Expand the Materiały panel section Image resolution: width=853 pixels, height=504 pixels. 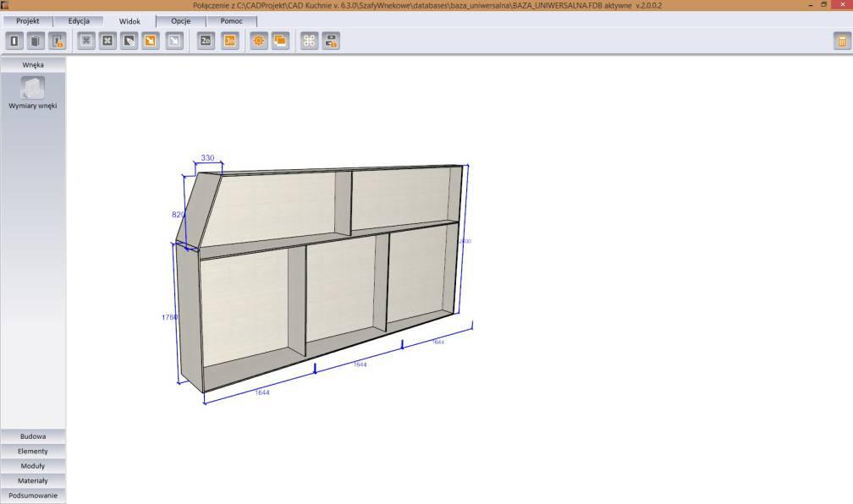[33, 480]
